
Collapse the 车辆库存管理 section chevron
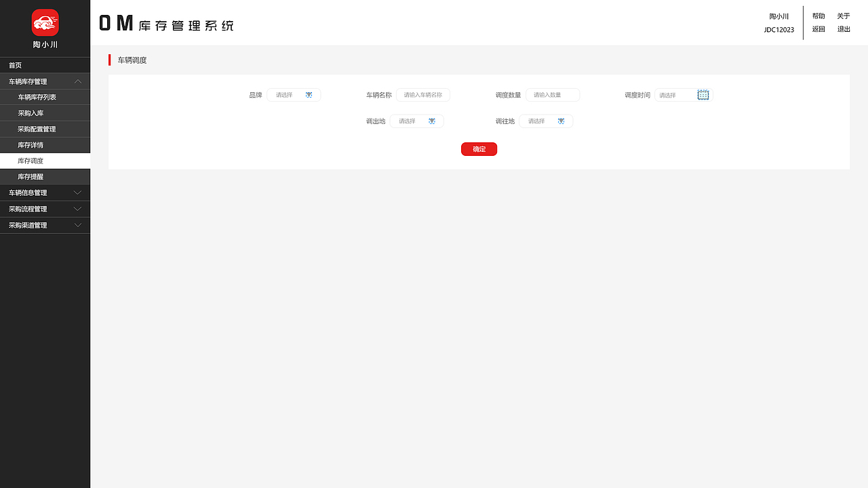[78, 81]
